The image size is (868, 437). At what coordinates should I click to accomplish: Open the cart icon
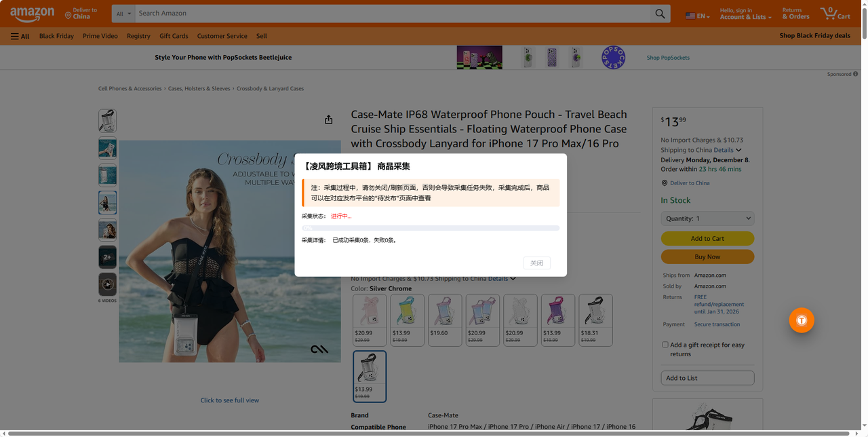point(835,14)
